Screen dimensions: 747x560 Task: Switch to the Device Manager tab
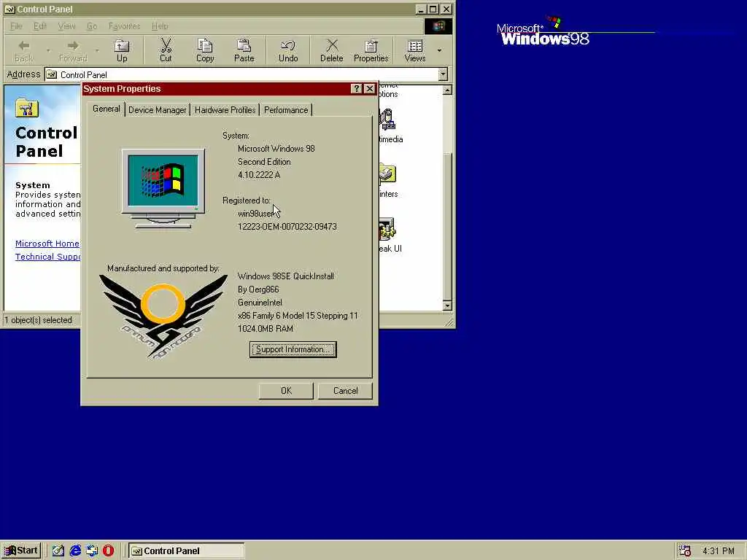(x=158, y=110)
